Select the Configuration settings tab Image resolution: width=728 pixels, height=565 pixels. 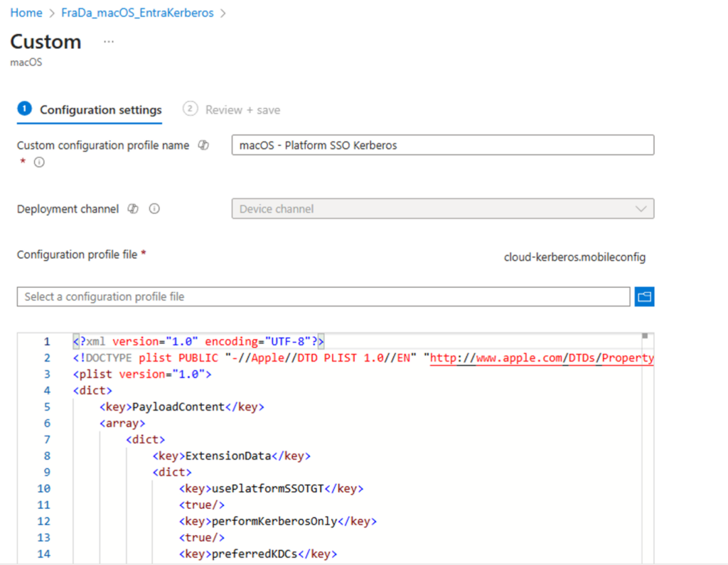click(x=100, y=110)
